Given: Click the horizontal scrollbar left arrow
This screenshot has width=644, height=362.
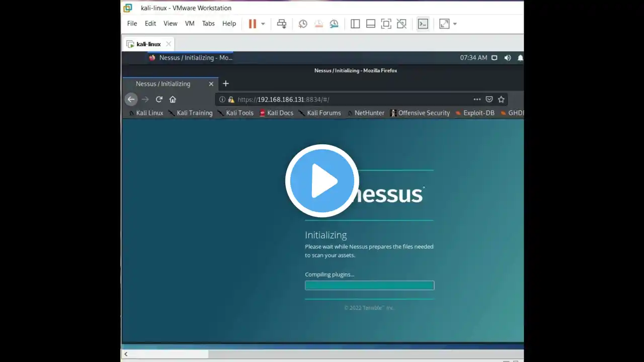Looking at the screenshot, I should point(126,354).
